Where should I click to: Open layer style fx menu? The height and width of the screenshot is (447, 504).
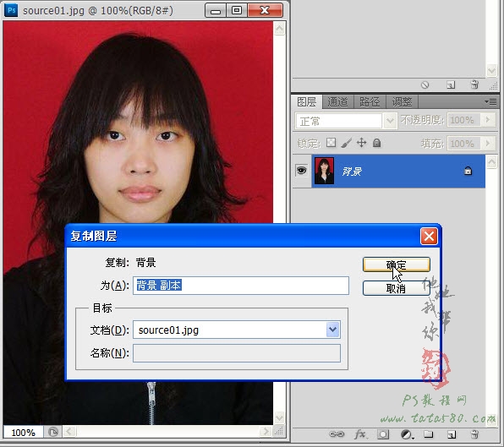tap(360, 434)
